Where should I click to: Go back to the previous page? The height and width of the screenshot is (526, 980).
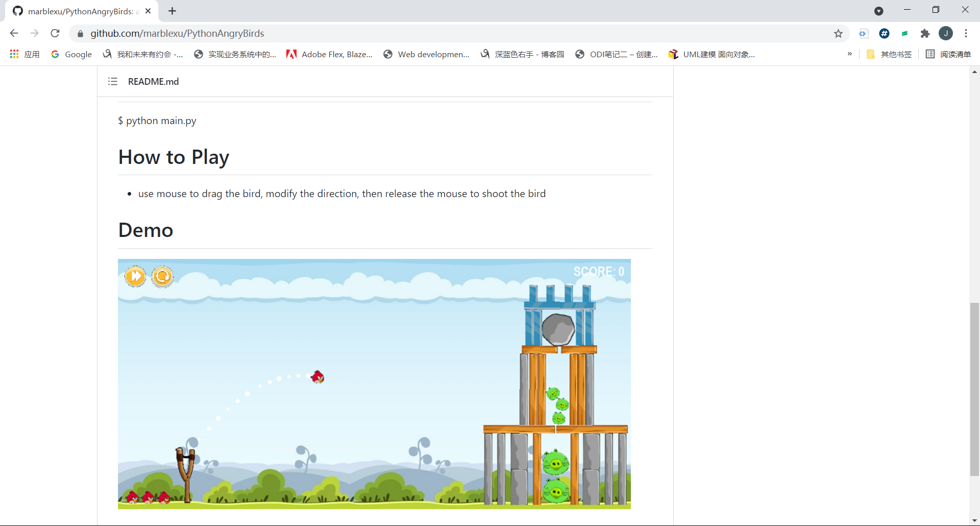pyautogui.click(x=14, y=33)
